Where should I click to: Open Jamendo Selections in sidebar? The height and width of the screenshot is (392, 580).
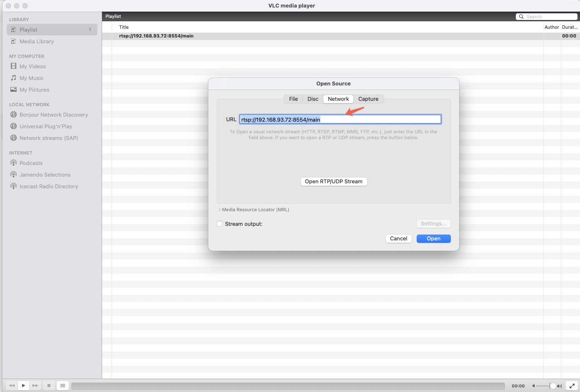coord(45,175)
